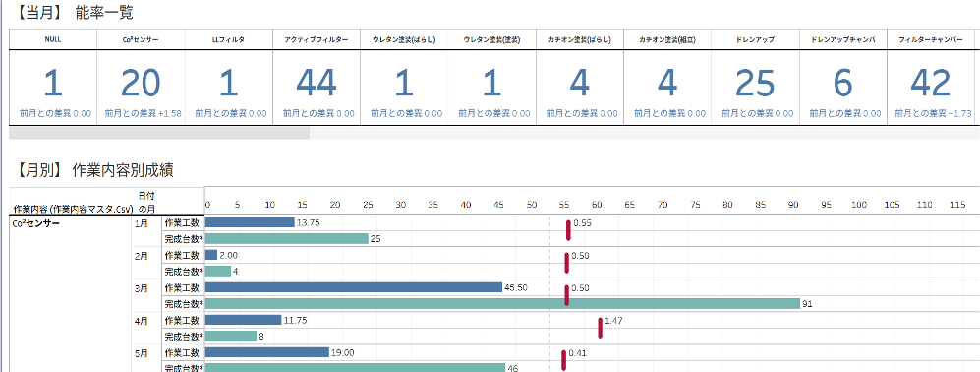Select the Co²センサー column header in the summary
Image resolution: width=980 pixels, height=372 pixels.
tap(141, 38)
